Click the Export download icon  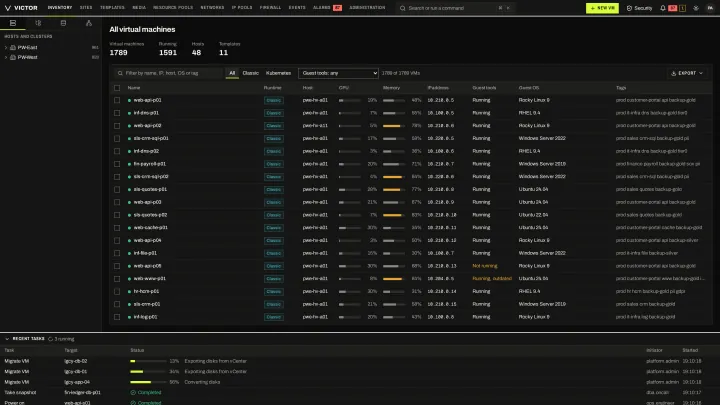pyautogui.click(x=674, y=73)
